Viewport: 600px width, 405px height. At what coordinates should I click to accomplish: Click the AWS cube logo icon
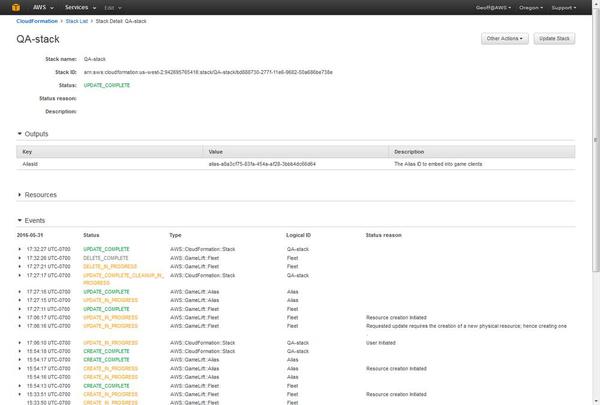coord(16,7)
